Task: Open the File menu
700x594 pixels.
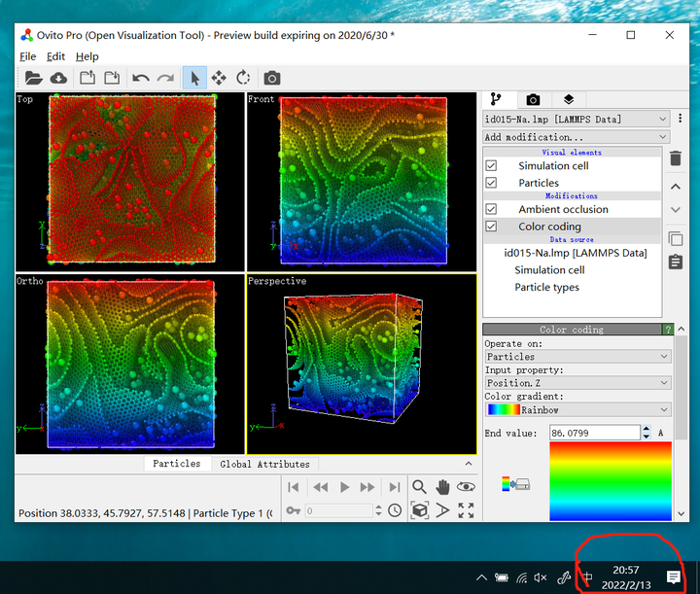Action: (x=27, y=56)
